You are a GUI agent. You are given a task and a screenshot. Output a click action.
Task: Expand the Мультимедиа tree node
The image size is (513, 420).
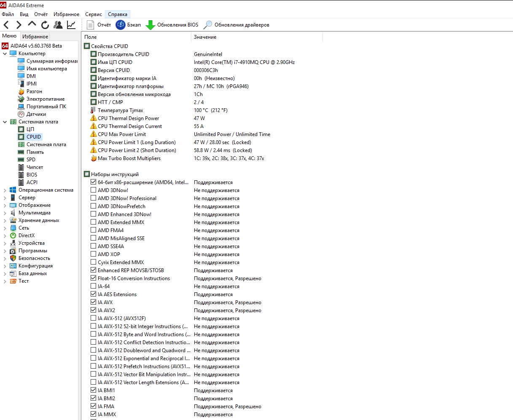point(5,213)
